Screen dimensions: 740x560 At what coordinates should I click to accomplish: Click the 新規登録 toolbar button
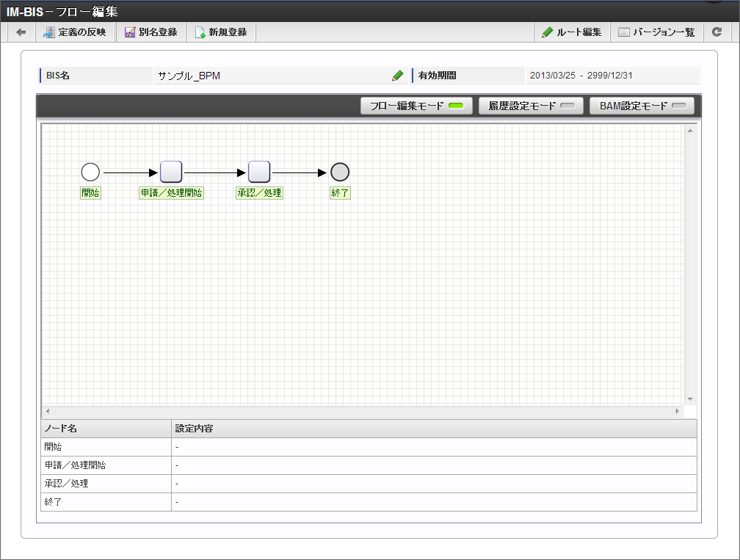tap(222, 32)
